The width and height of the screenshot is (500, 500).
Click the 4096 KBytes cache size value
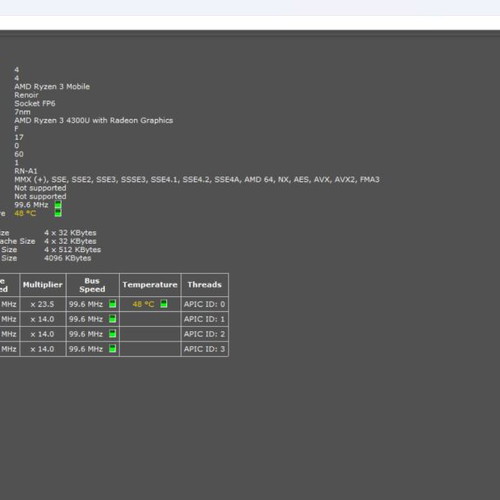(x=68, y=258)
